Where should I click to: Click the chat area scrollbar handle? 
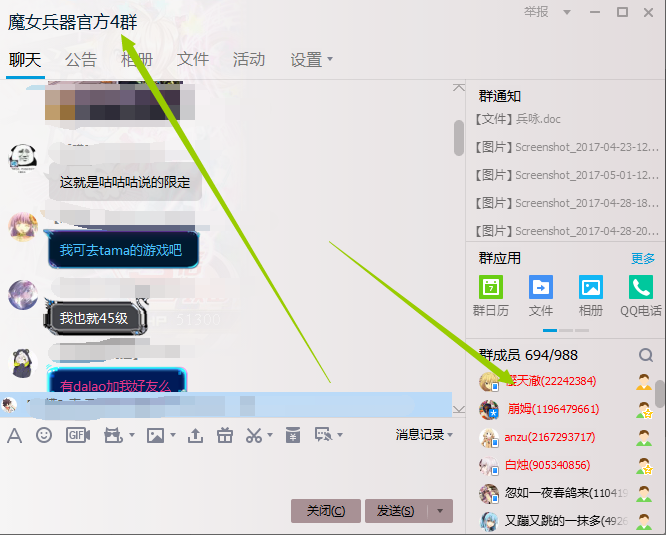(x=459, y=138)
